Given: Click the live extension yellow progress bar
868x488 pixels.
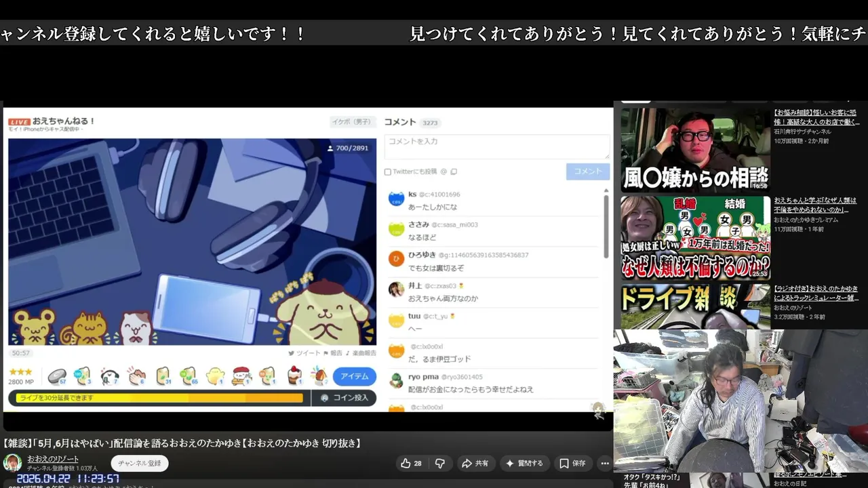Looking at the screenshot, I should (159, 398).
